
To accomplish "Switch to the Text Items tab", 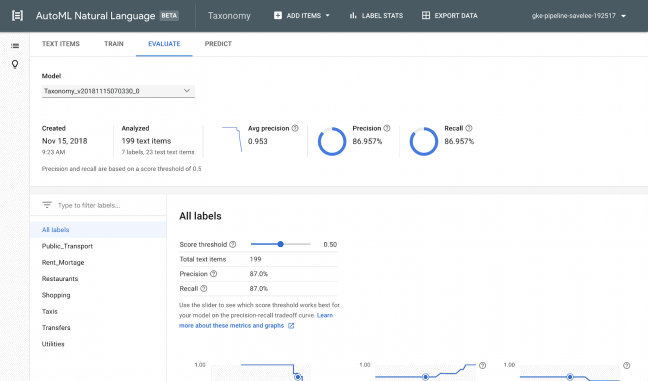I will [61, 44].
